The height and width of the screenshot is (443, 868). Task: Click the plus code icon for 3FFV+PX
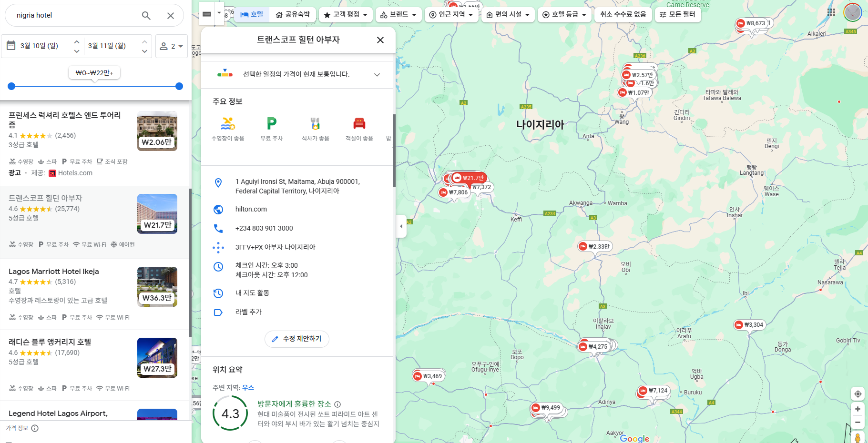(x=218, y=247)
